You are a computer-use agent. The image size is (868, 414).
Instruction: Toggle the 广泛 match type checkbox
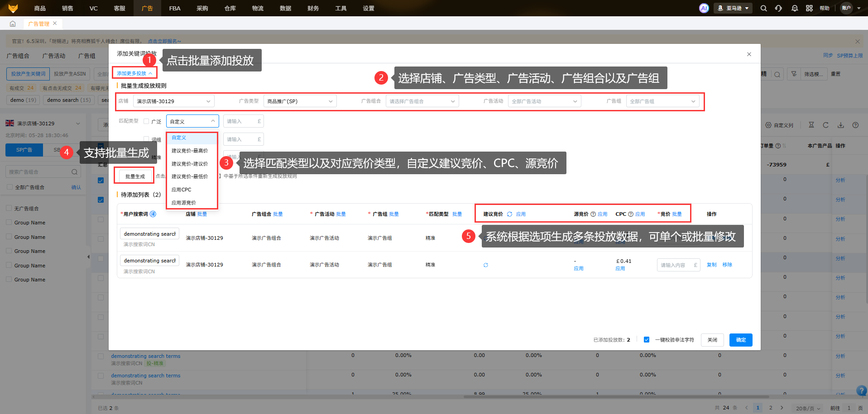tap(146, 121)
